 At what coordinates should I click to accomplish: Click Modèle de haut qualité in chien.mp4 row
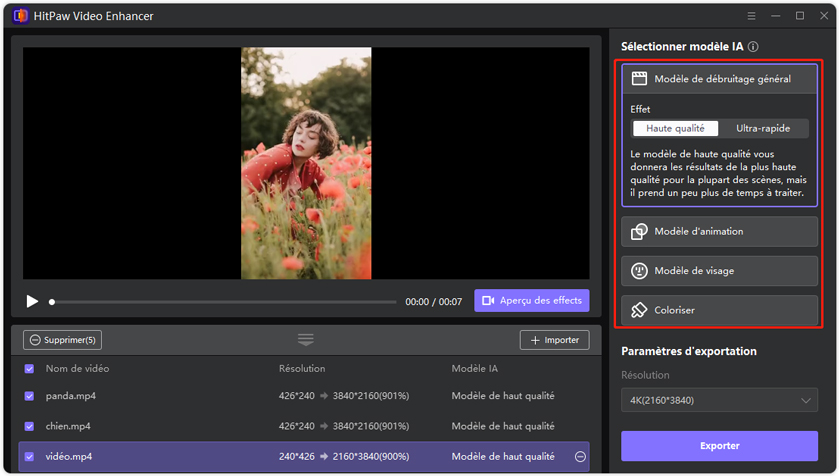point(503,426)
